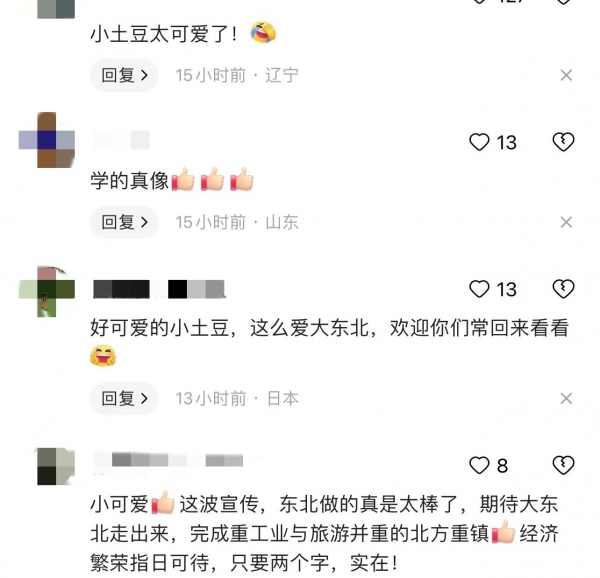Screen dimensions: 600x578
Task: Open the blurred username above 好可爱的小土豆
Action: 159,289
